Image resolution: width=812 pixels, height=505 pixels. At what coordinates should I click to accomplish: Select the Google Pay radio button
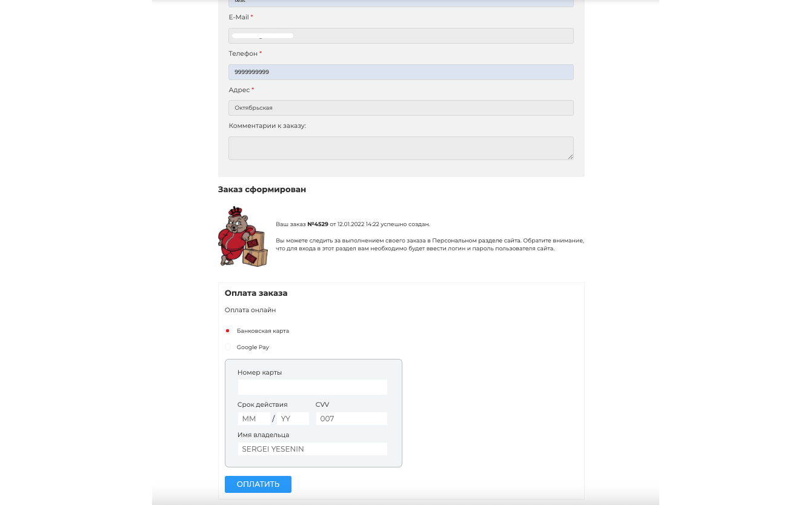coord(228,347)
